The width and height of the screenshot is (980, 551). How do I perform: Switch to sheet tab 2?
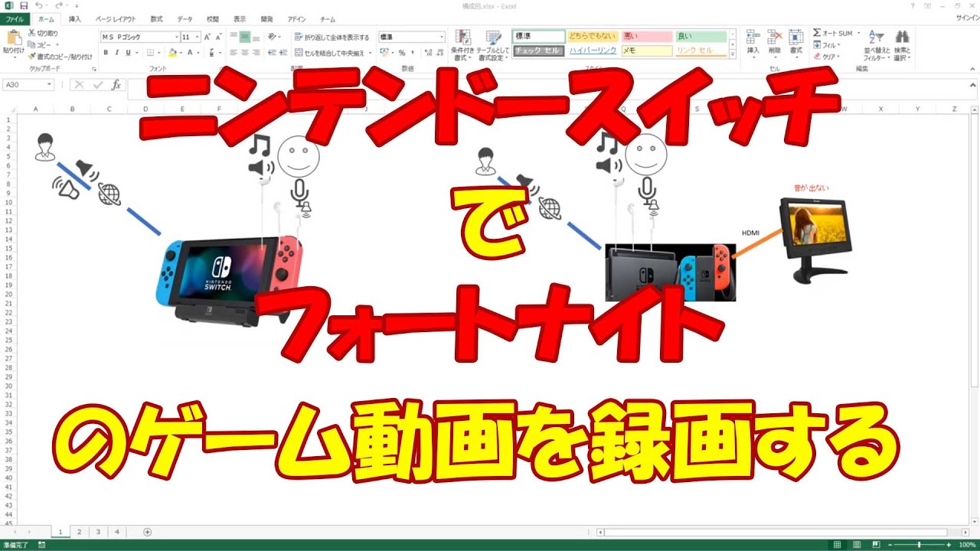[x=78, y=532]
